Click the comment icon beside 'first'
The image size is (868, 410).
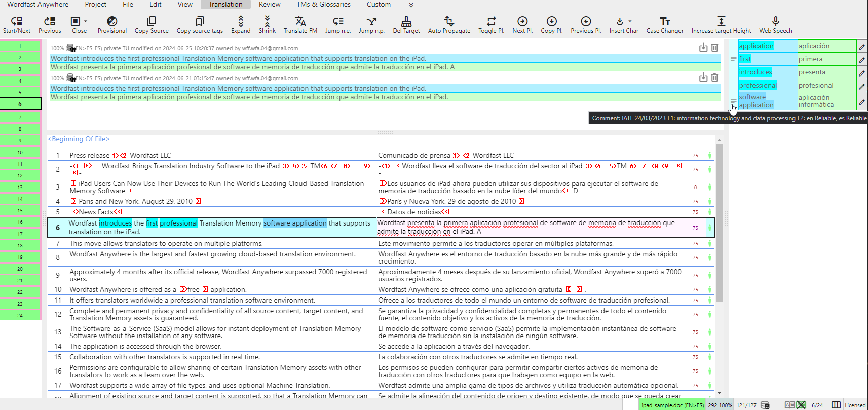point(733,59)
